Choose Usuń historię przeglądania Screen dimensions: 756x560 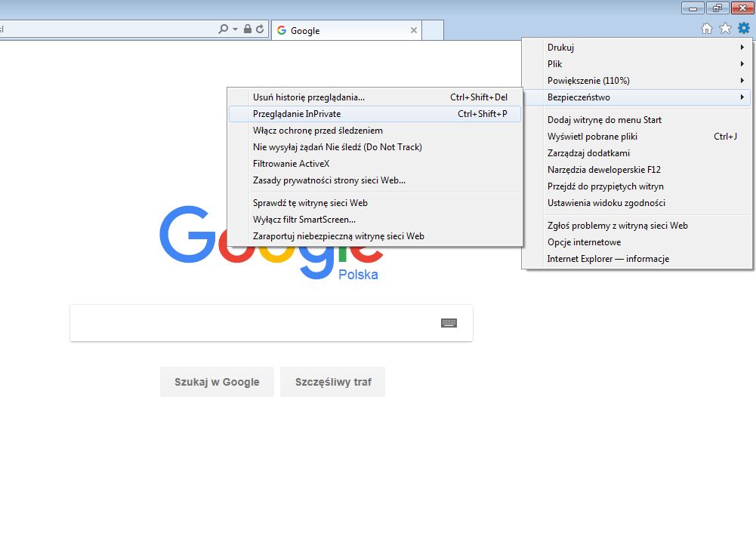[x=375, y=97]
